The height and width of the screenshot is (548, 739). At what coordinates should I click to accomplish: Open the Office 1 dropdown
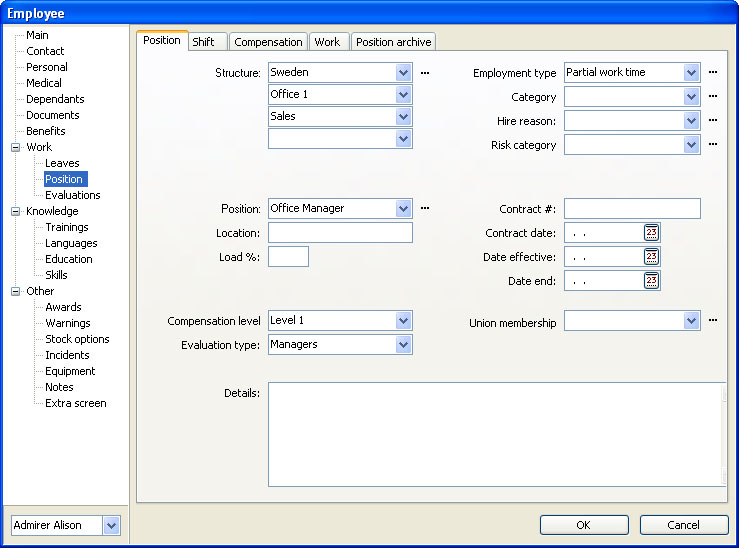tap(403, 95)
